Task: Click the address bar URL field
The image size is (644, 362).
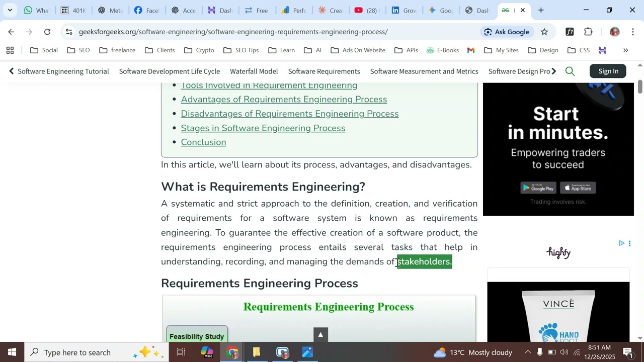Action: click(x=233, y=32)
